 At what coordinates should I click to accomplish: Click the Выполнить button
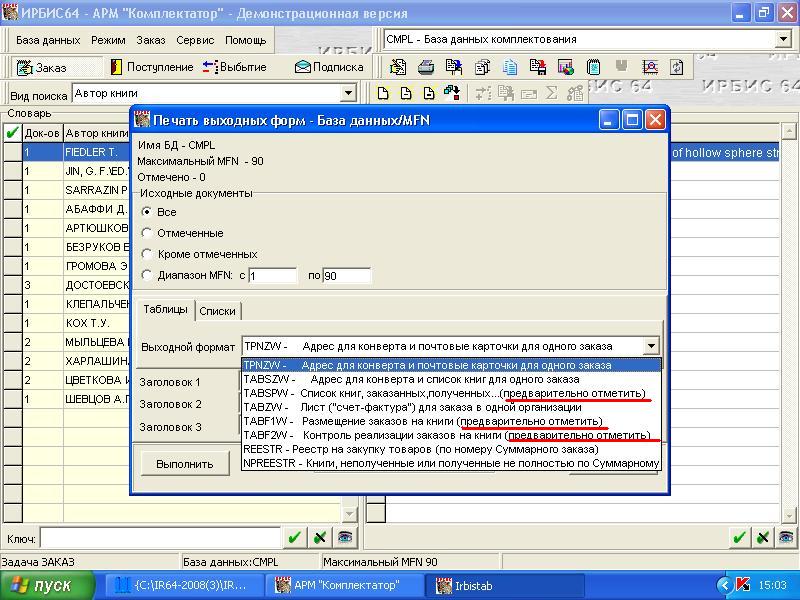[185, 464]
